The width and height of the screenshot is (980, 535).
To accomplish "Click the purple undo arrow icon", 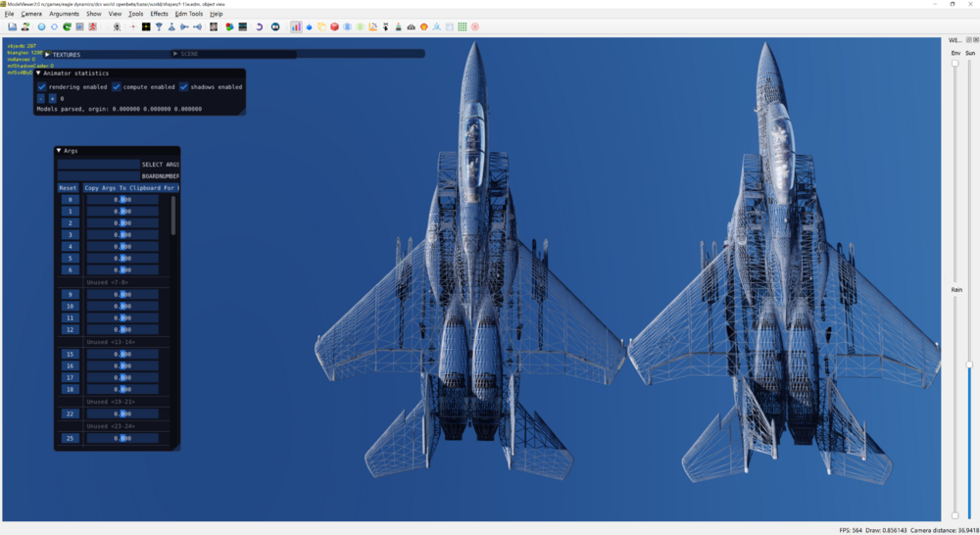I will click(x=259, y=26).
